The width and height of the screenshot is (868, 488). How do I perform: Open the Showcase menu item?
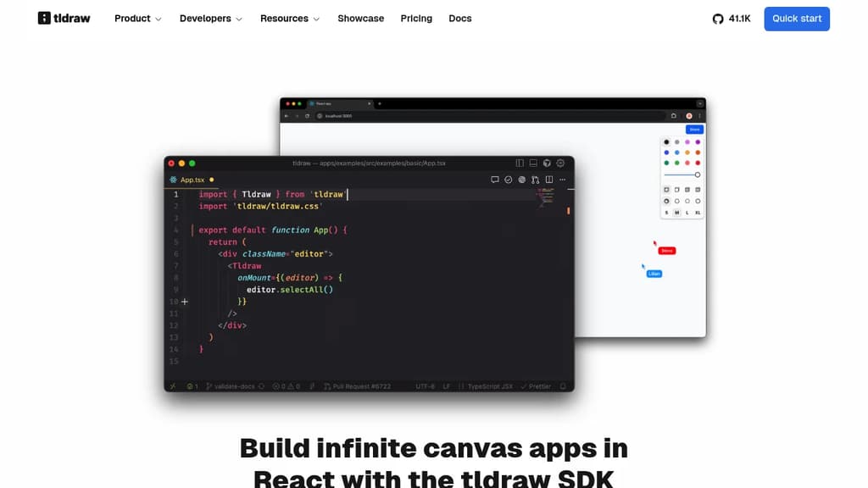point(360,18)
